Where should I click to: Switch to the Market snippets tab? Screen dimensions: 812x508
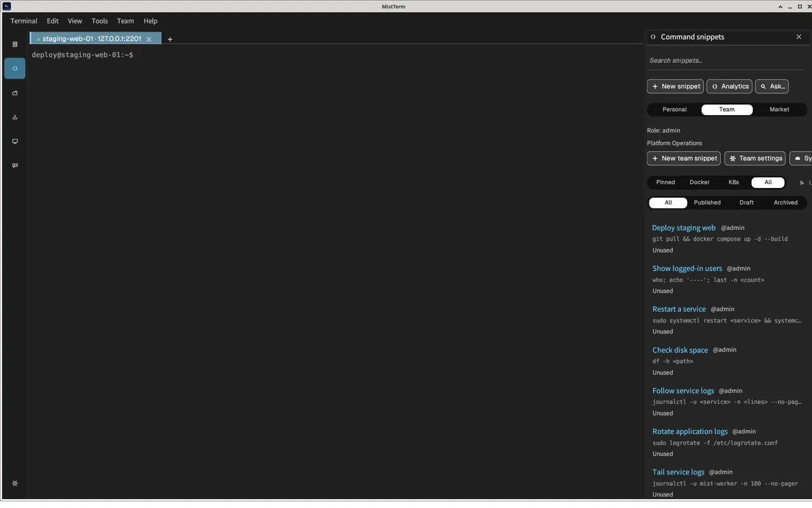tap(780, 110)
